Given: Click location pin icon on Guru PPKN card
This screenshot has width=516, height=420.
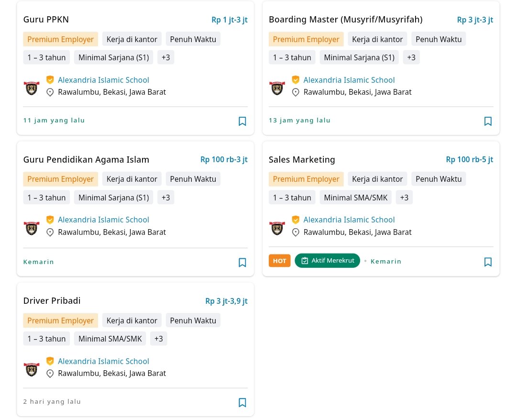Looking at the screenshot, I should coord(50,92).
